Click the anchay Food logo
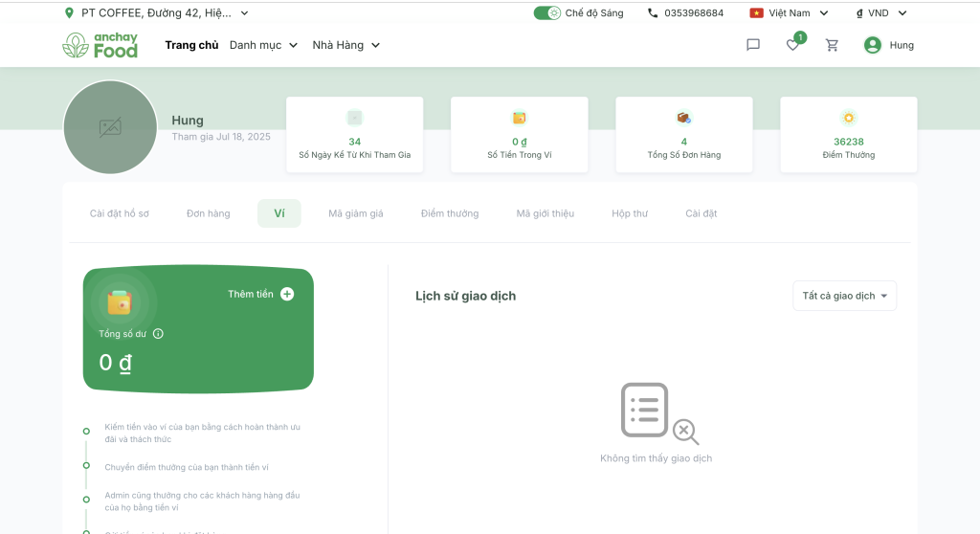Screen dimensions: 980x534 tap(100, 45)
